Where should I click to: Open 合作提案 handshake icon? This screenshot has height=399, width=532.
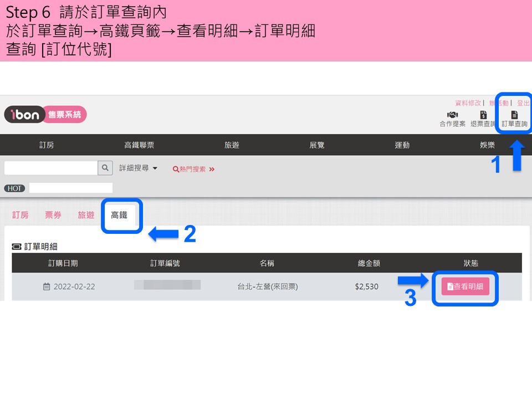coord(452,115)
